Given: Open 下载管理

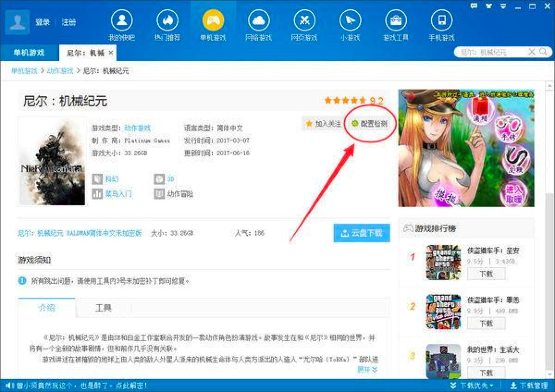Looking at the screenshot, I should [x=529, y=385].
